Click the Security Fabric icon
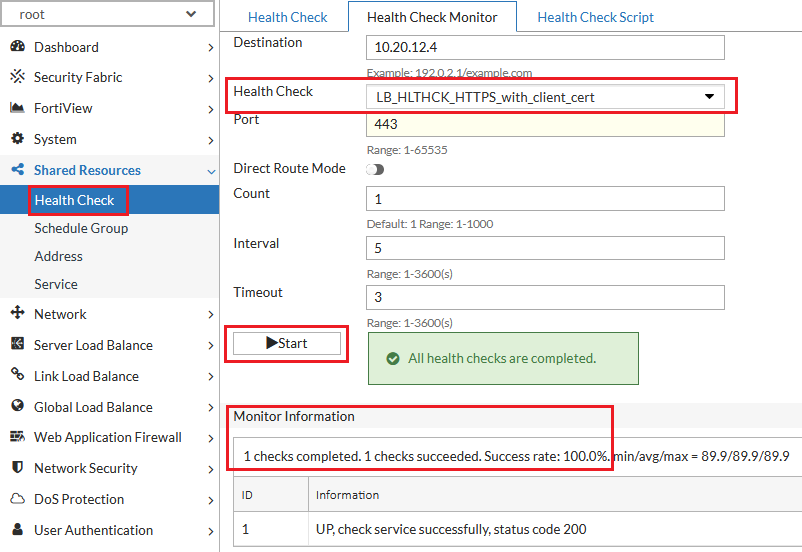This screenshot has height=552, width=802. [x=17, y=77]
